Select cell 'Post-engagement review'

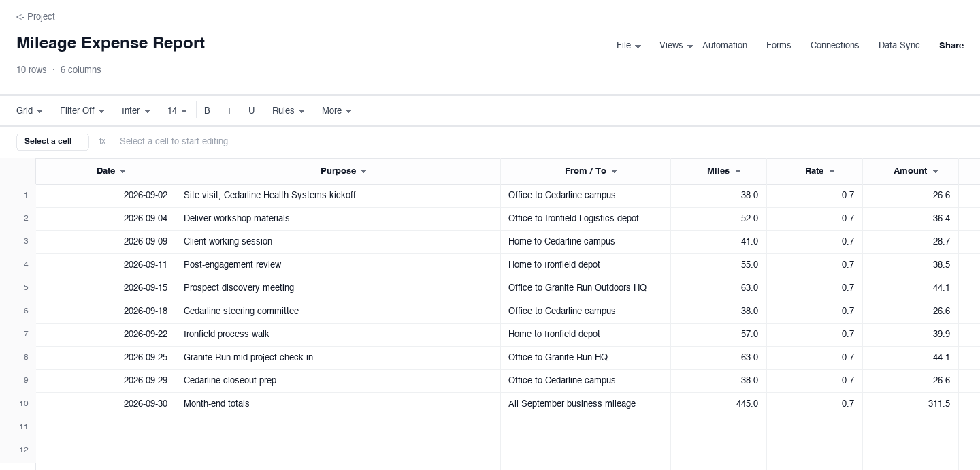pyautogui.click(x=338, y=266)
